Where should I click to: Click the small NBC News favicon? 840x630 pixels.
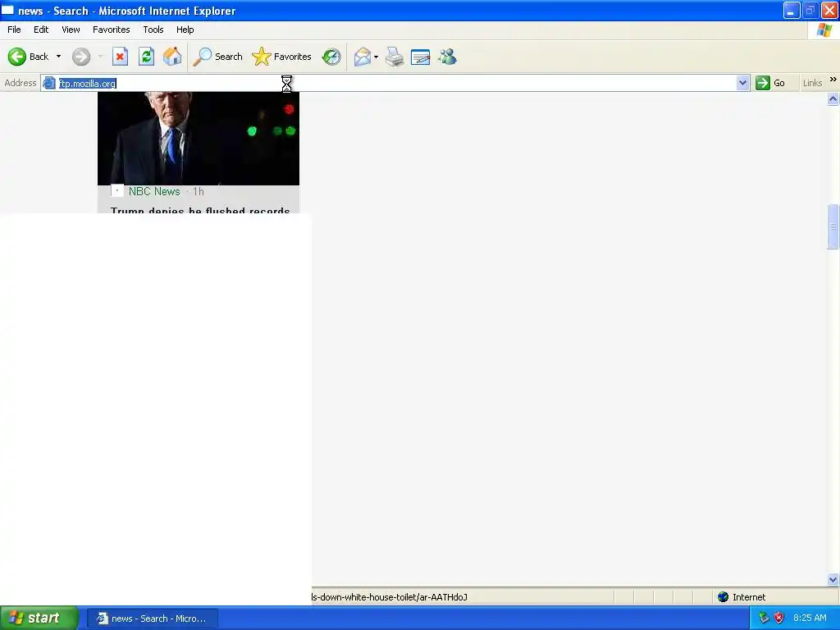(x=116, y=190)
